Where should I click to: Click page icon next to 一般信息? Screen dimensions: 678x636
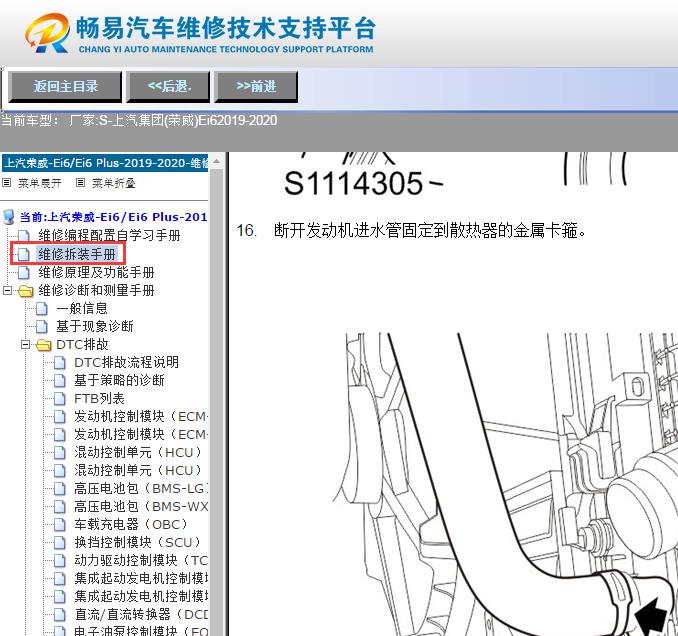[x=42, y=309]
